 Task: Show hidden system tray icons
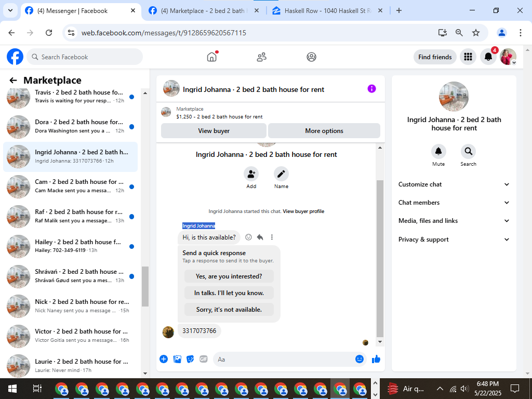(x=440, y=389)
